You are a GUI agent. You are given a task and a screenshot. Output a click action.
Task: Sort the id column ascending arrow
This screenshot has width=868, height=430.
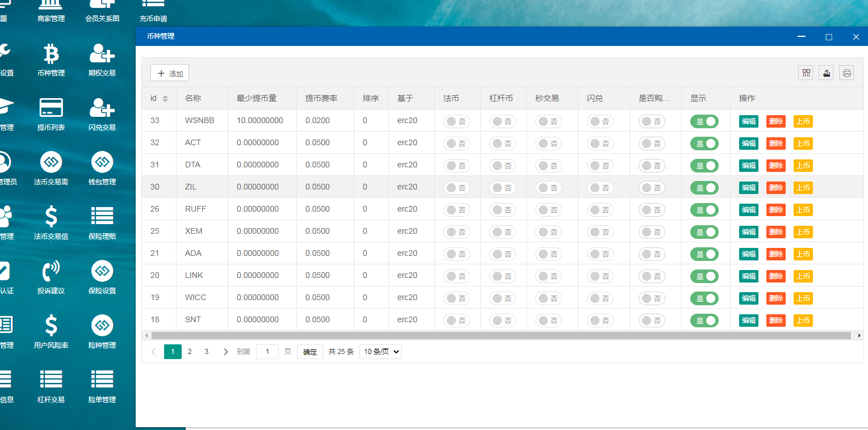coord(165,96)
